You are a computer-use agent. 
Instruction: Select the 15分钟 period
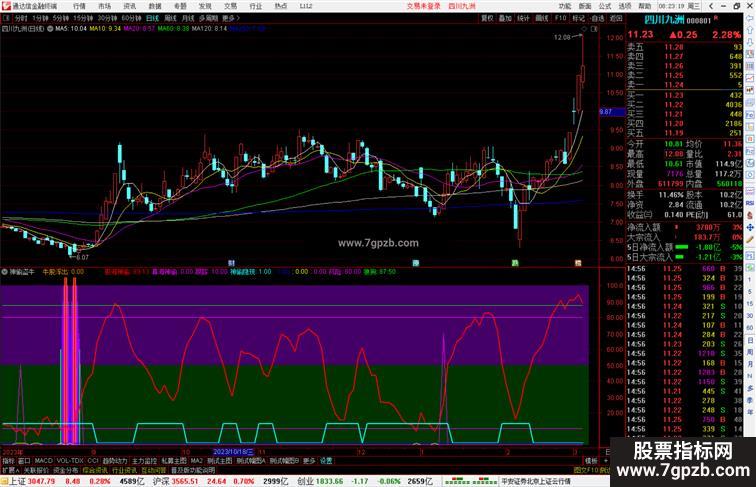(x=83, y=18)
